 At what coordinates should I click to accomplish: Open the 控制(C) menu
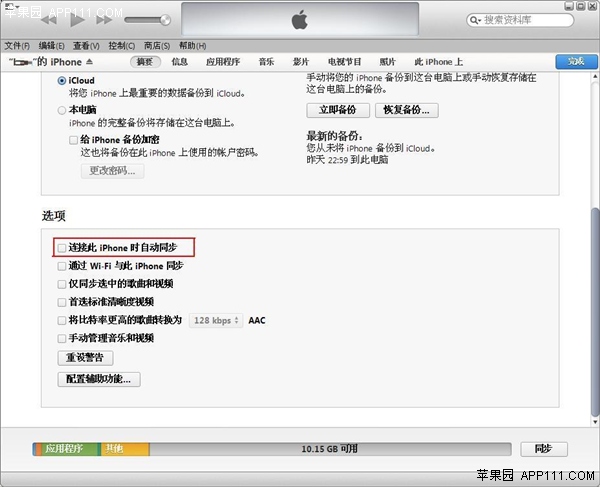point(121,46)
